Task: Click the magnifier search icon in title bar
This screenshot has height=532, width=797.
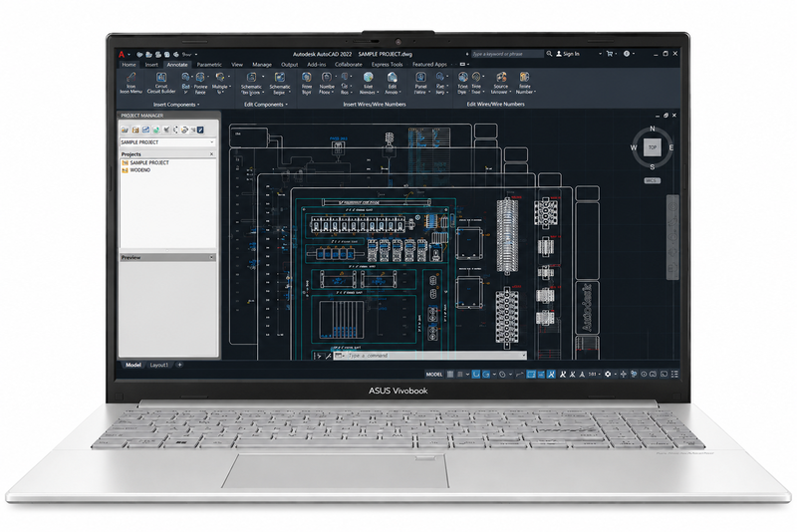Action: (549, 54)
